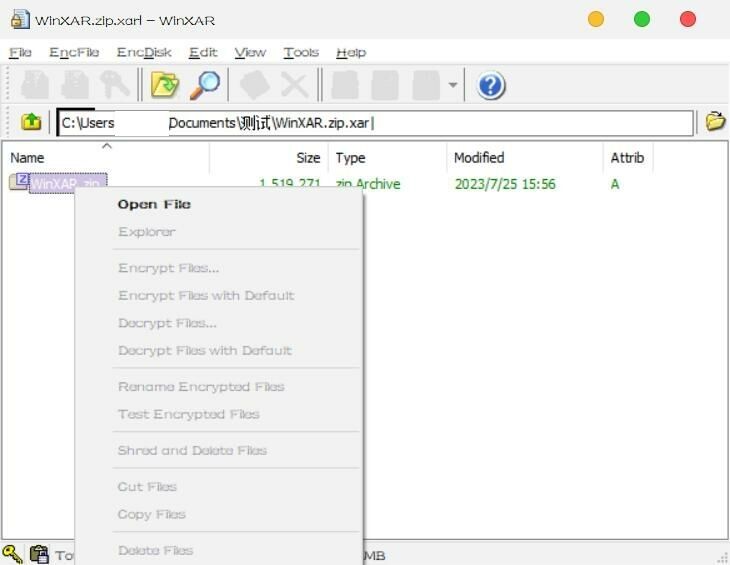This screenshot has height=565, width=730.
Task: Sort list by Modified column header
Action: point(479,158)
